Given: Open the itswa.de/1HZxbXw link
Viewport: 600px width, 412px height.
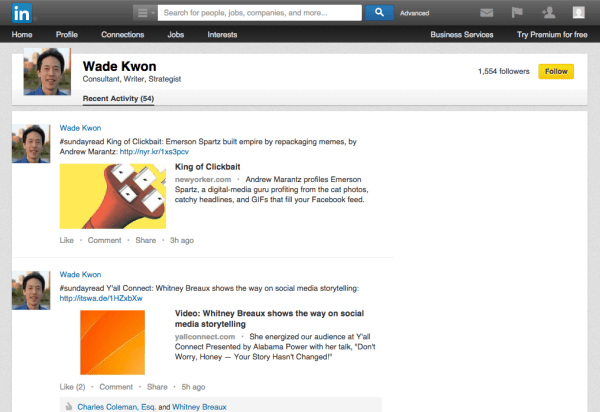Looking at the screenshot, I should pos(101,298).
